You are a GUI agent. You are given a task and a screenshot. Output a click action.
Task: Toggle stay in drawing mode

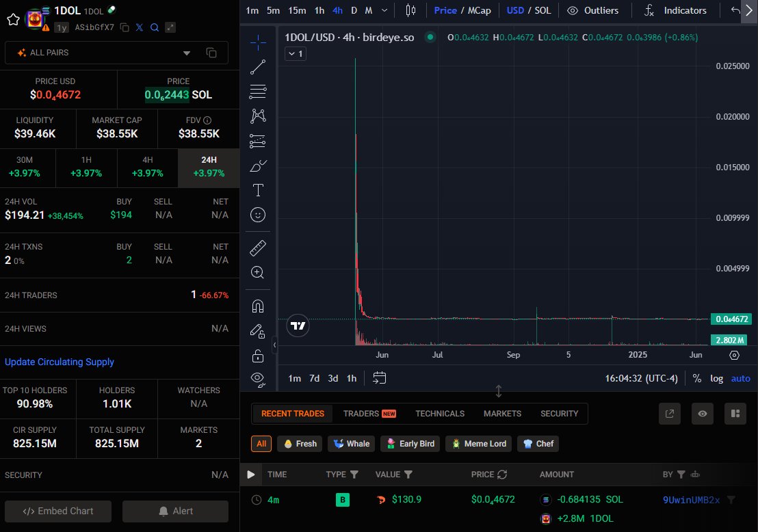[x=258, y=331]
